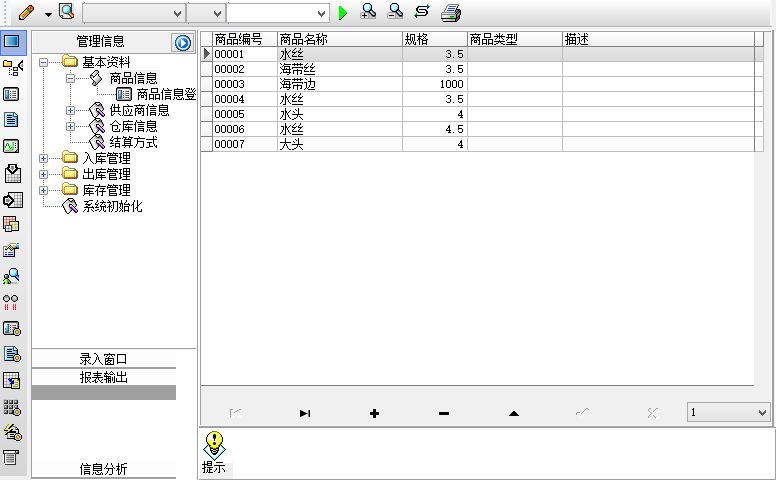The height and width of the screenshot is (480, 776).
Task: Open the third toolbar combo box
Action: pyautogui.click(x=278, y=13)
